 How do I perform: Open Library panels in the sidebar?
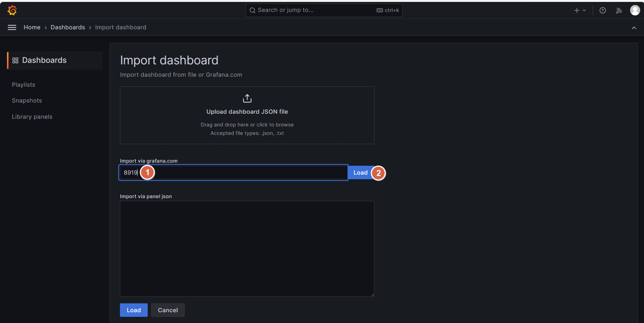[x=32, y=117]
